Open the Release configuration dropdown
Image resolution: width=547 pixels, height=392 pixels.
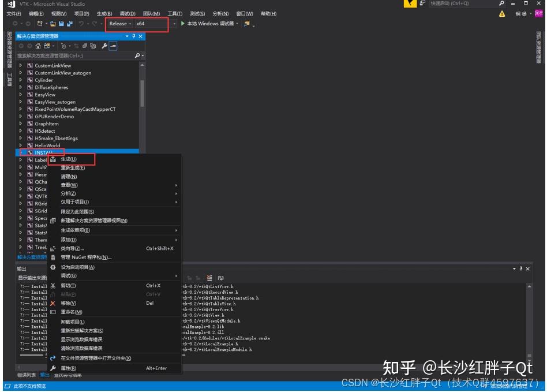[132, 24]
